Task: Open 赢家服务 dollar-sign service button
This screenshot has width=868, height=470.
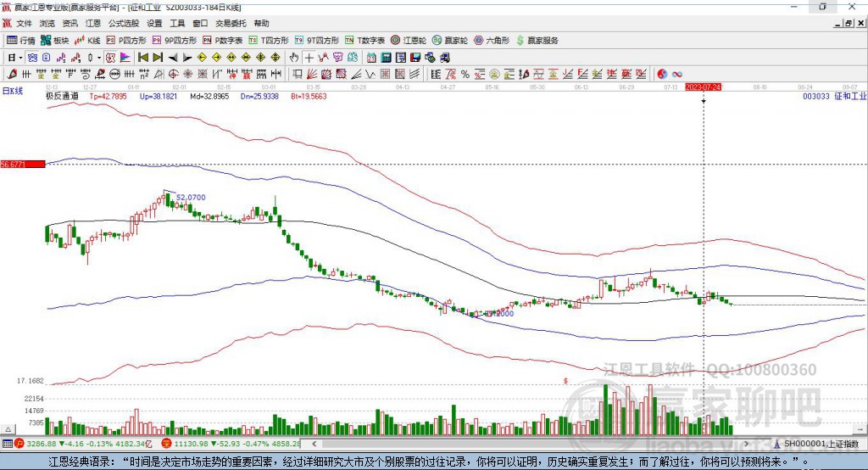Action: point(537,41)
